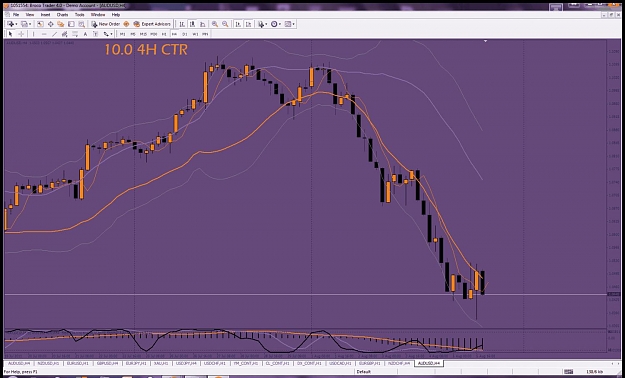
Task: Toggle the Expert Advisors button
Action: pyautogui.click(x=152, y=24)
